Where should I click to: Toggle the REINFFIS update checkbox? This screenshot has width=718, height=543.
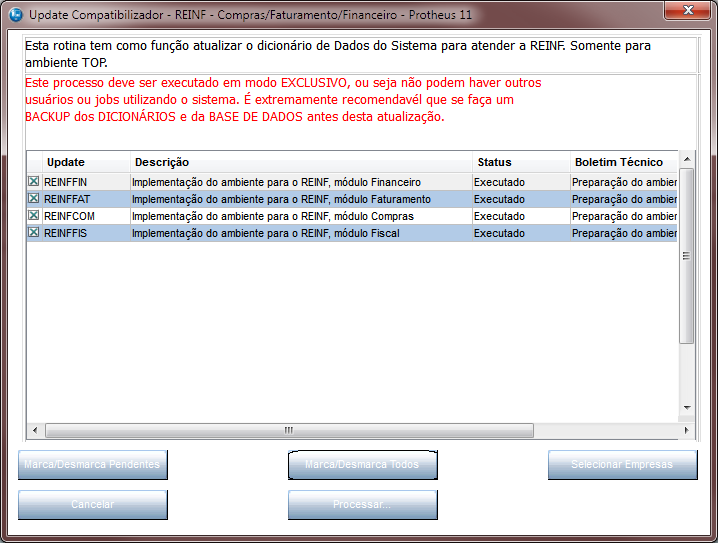33,232
